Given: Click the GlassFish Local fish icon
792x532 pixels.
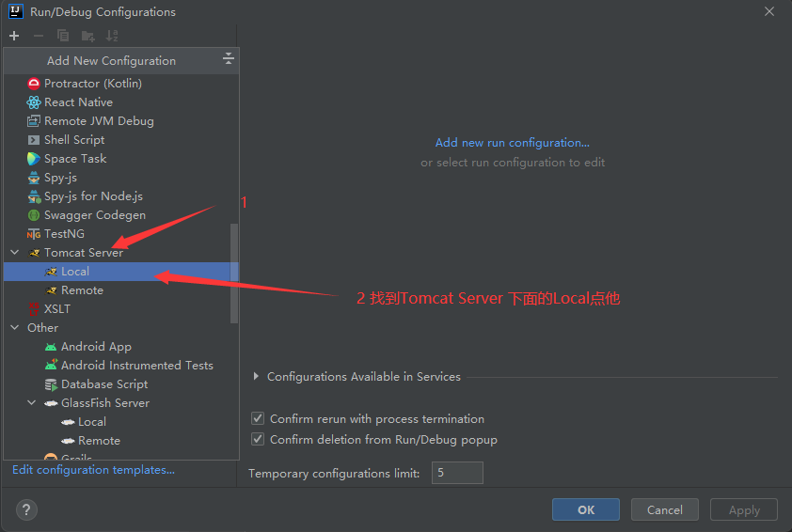Looking at the screenshot, I should click(68, 422).
